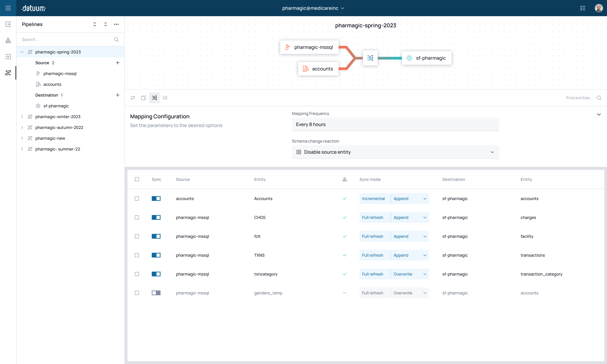
Task: Open the hierarchy view icon in the sidebar
Action: [x=8, y=40]
